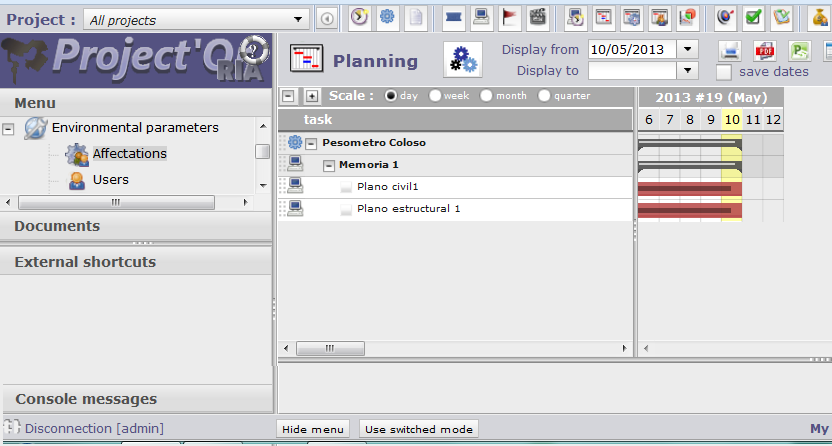Open the Display to date dropdown

pos(687,71)
